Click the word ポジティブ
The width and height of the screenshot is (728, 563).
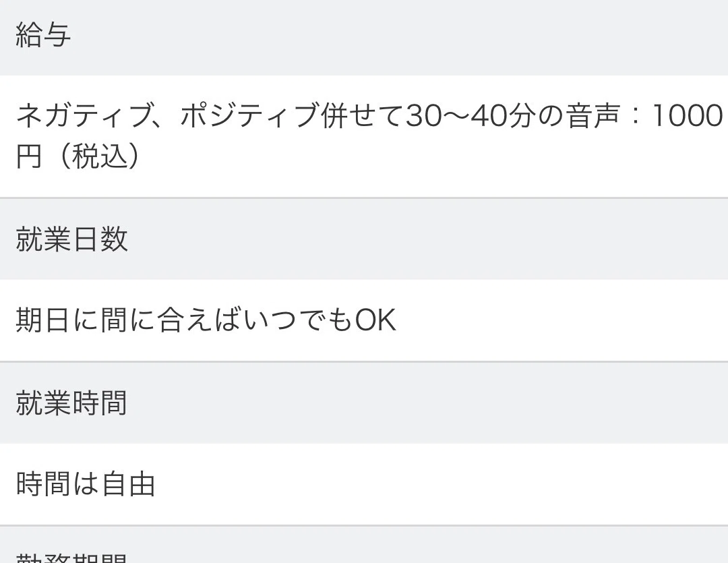click(x=248, y=117)
